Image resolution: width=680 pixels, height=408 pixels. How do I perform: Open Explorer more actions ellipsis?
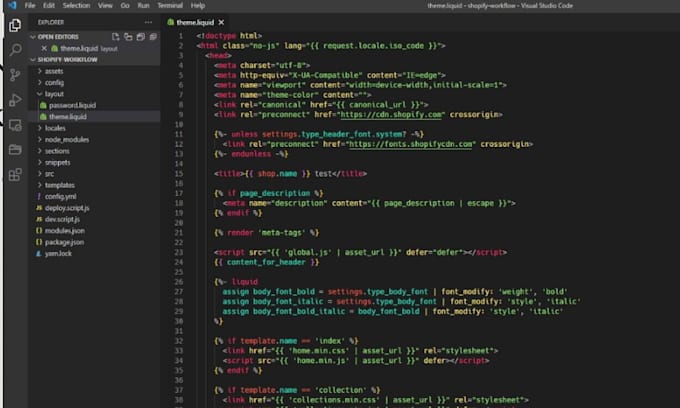(148, 22)
